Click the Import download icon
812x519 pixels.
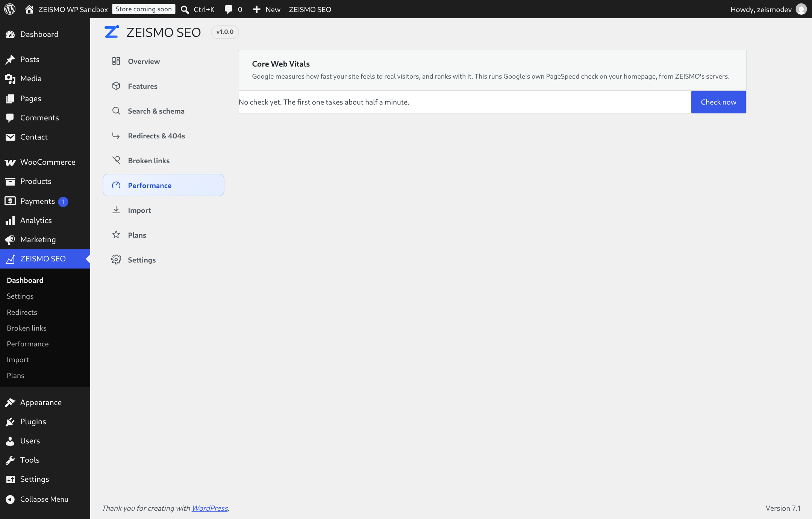pos(116,210)
